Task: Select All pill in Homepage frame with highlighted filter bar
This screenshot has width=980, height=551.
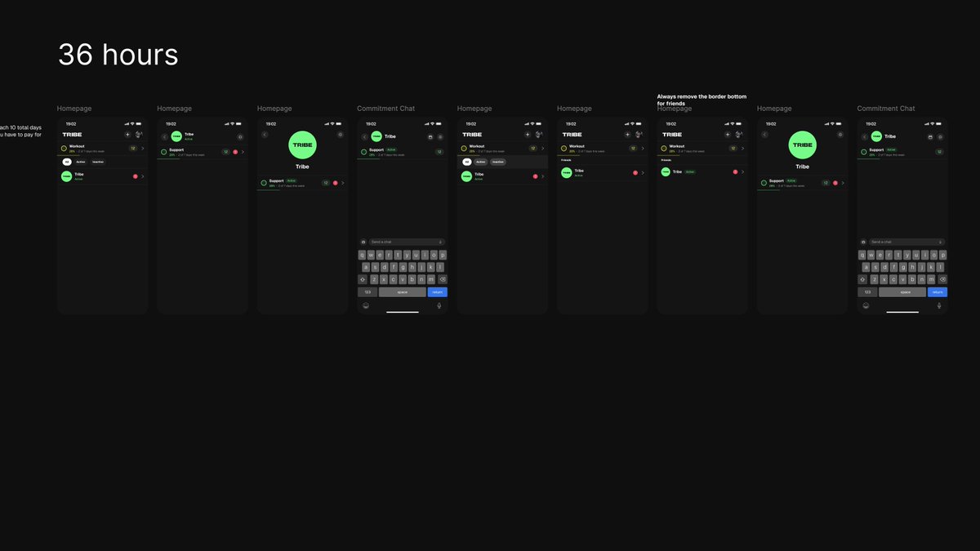Action: click(x=467, y=162)
